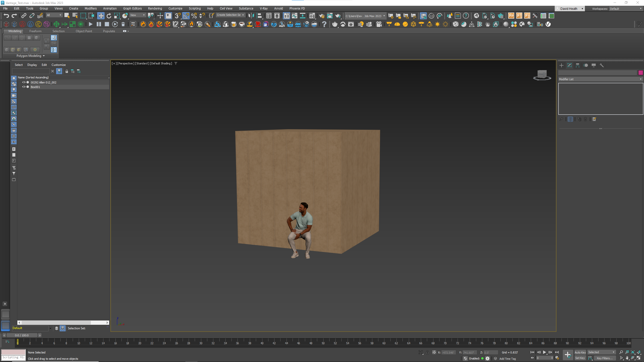Click the time slider 0/100 handle
Image resolution: width=644 pixels, height=362 pixels.
[22, 335]
